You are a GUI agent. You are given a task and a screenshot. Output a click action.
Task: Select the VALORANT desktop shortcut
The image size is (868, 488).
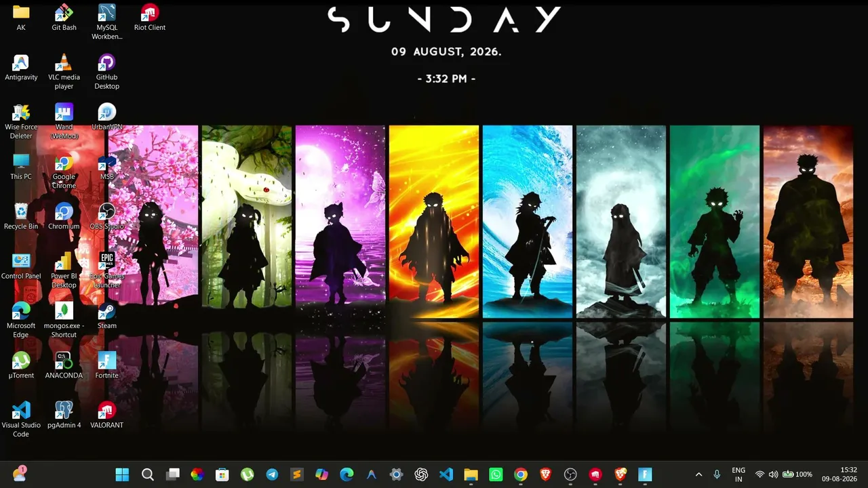(106, 415)
